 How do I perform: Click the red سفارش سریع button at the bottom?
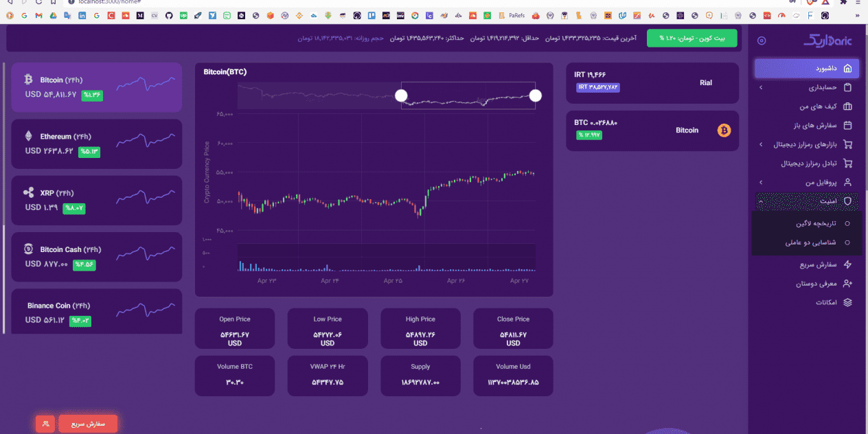(x=88, y=424)
